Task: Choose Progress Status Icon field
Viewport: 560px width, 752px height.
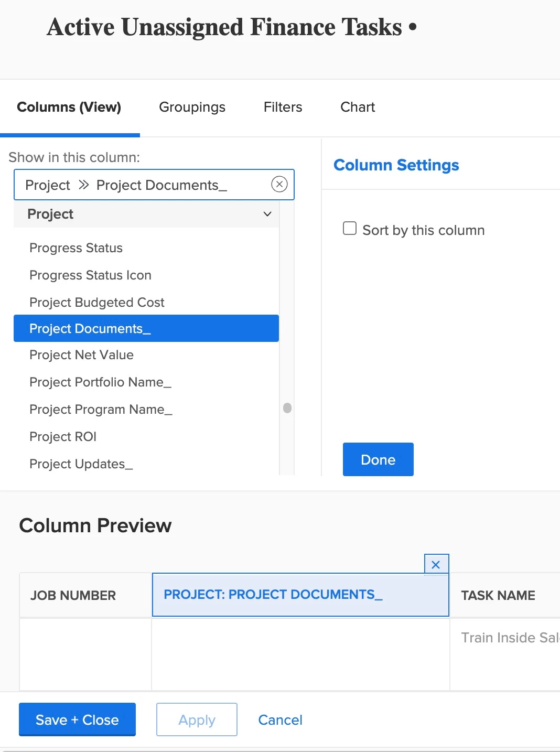Action: (x=90, y=275)
